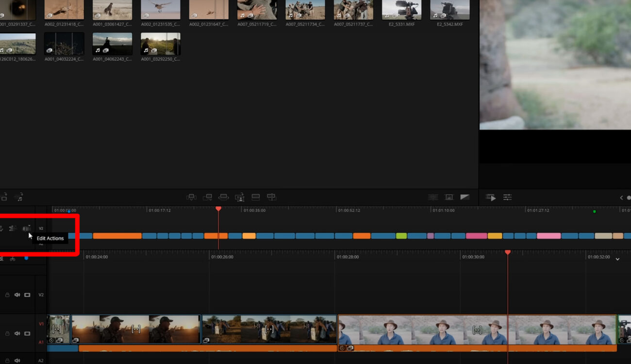Image resolution: width=631 pixels, height=364 pixels.
Task: Click the gear icon on the hat man clip
Action: tap(342, 348)
